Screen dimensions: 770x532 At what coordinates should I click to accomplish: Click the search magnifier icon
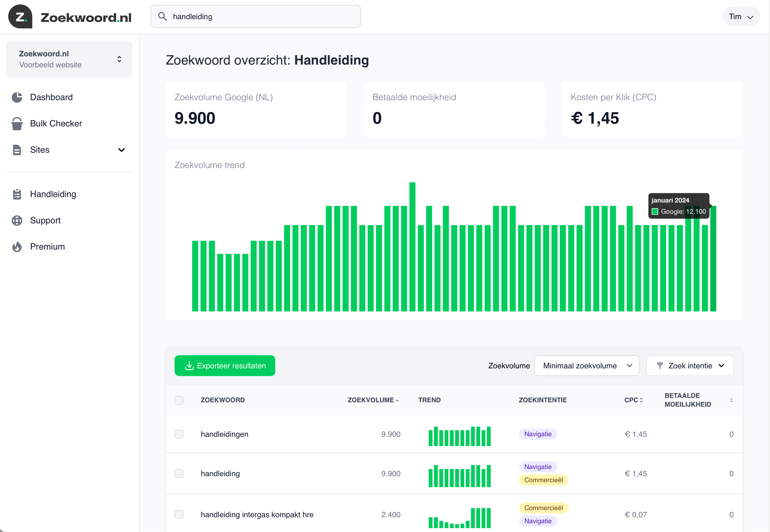tap(162, 16)
